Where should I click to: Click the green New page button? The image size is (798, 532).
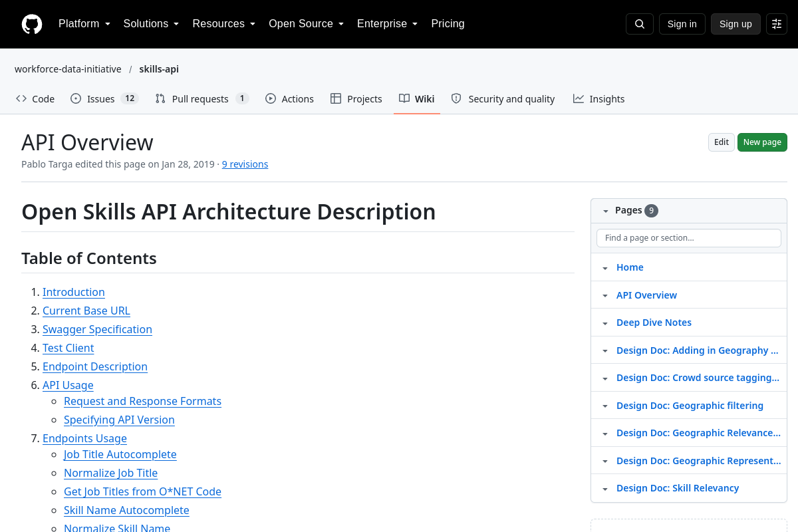click(x=762, y=142)
